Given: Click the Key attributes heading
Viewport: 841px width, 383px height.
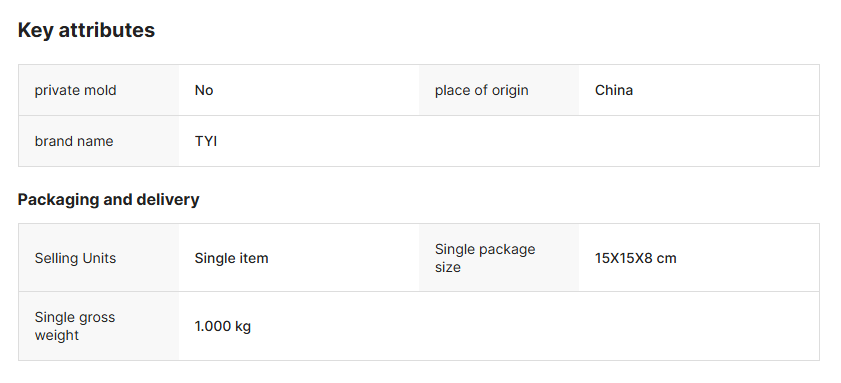Looking at the screenshot, I should 86,30.
